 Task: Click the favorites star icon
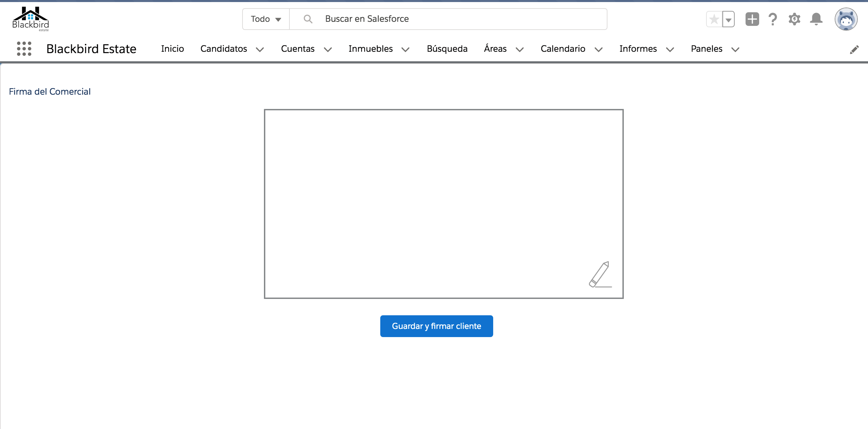point(714,19)
